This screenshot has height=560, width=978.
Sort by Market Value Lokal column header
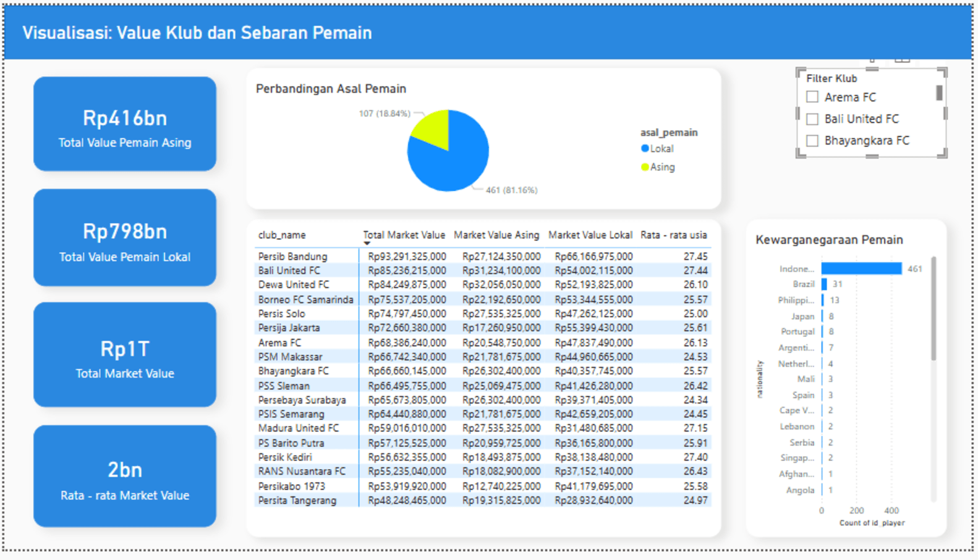coord(590,235)
